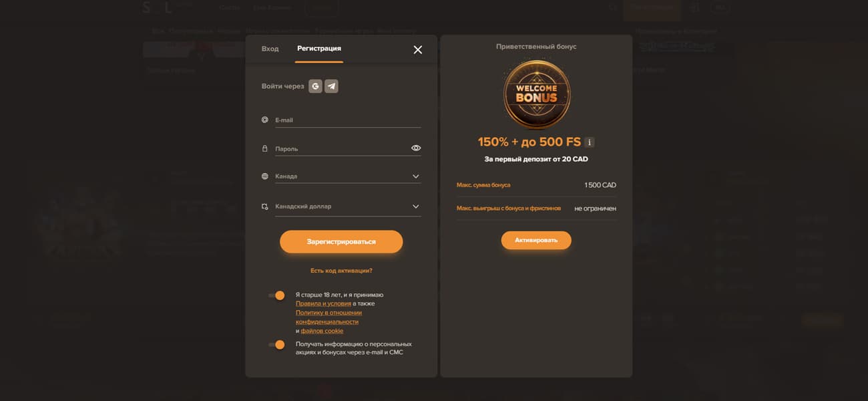Focus the E-mail input field
The width and height of the screenshot is (868, 401).
point(348,120)
